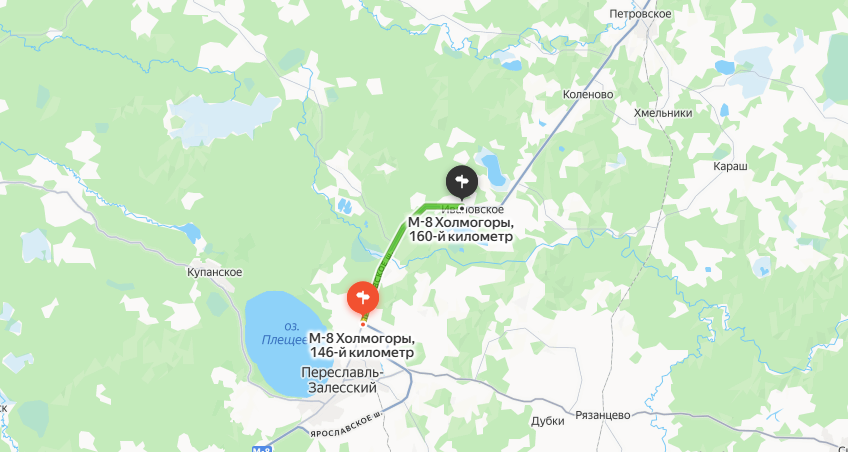Screen dimensions: 848x452
Task: Click the black signpost marker pin
Action: (x=461, y=183)
